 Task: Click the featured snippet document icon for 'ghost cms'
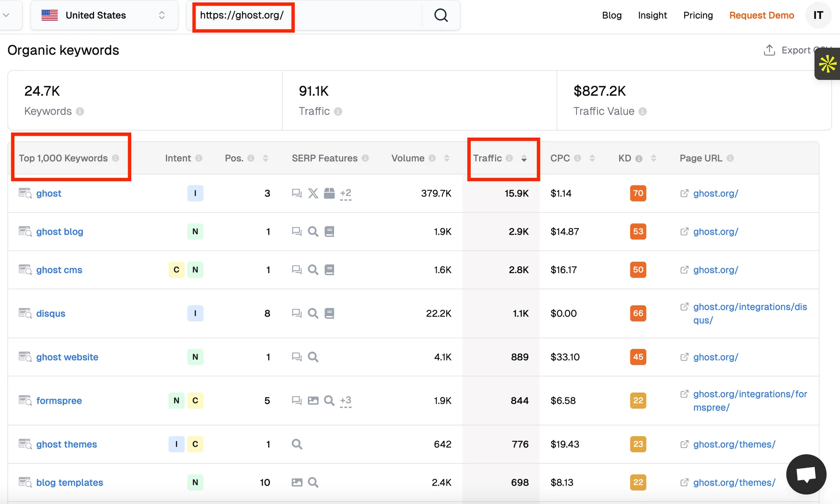click(329, 270)
